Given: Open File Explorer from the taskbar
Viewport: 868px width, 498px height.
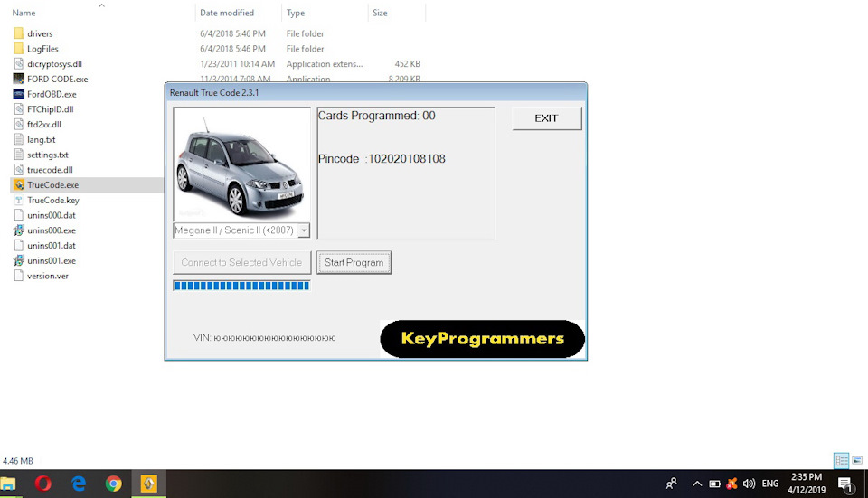Looking at the screenshot, I should [x=8, y=484].
